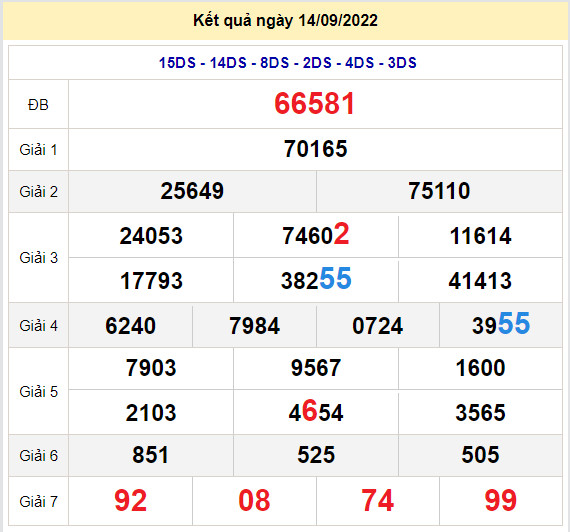
Task: Click the Giải 5 number 9567
Action: (316, 367)
